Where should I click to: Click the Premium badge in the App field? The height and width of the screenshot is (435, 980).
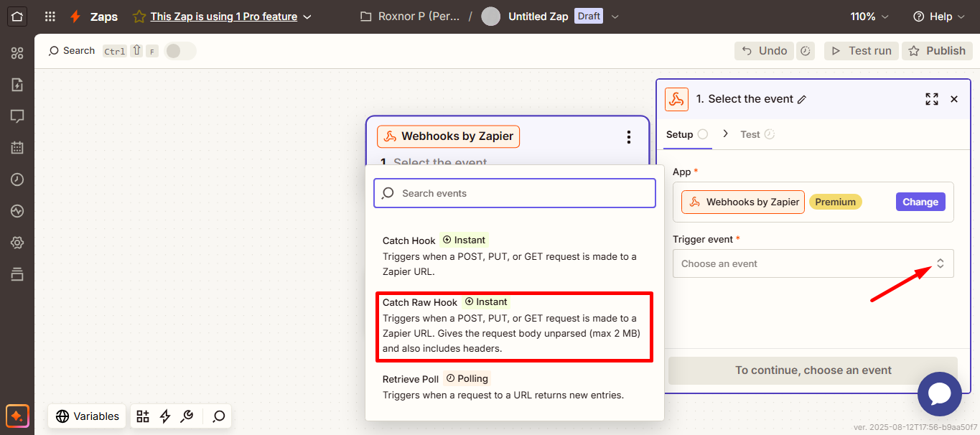836,202
